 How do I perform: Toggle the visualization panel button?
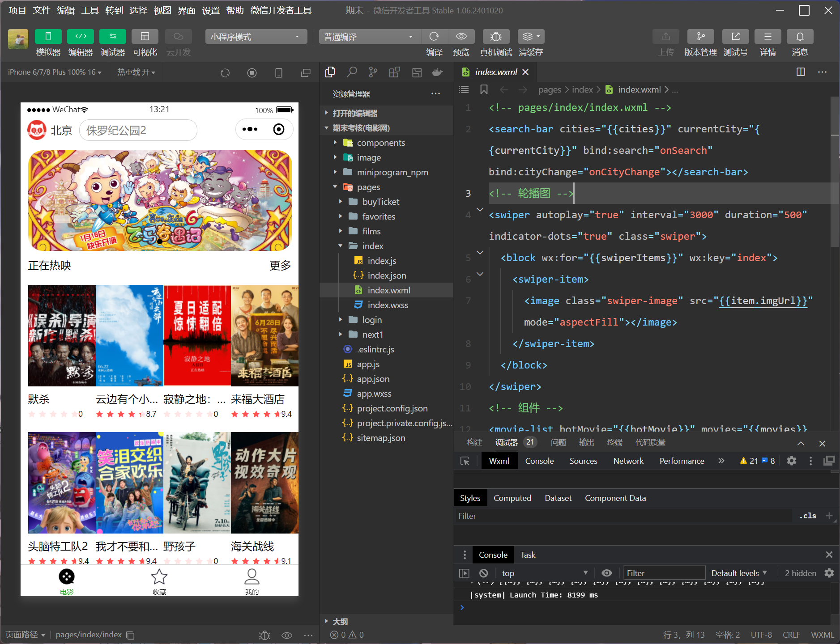tap(145, 37)
